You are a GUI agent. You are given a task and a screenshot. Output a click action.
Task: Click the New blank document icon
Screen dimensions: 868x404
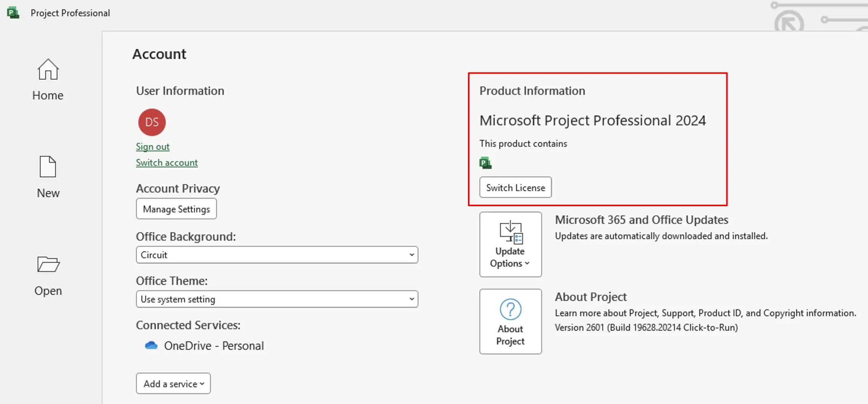click(x=48, y=166)
